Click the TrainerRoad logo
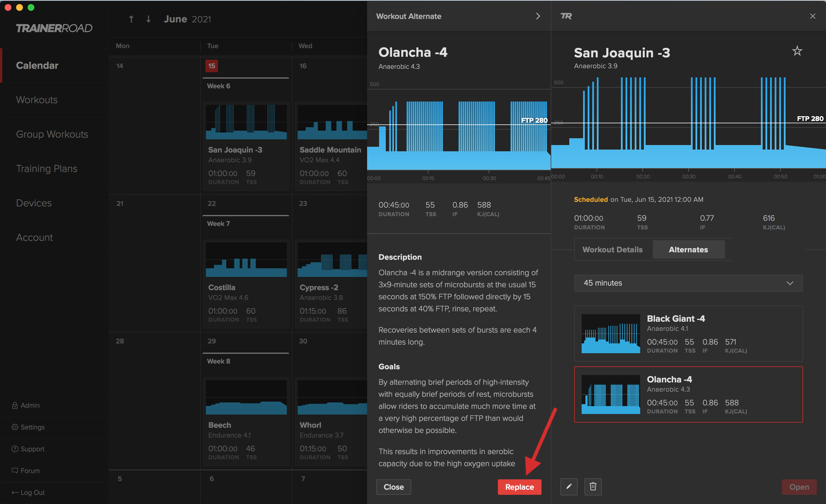 (x=54, y=28)
